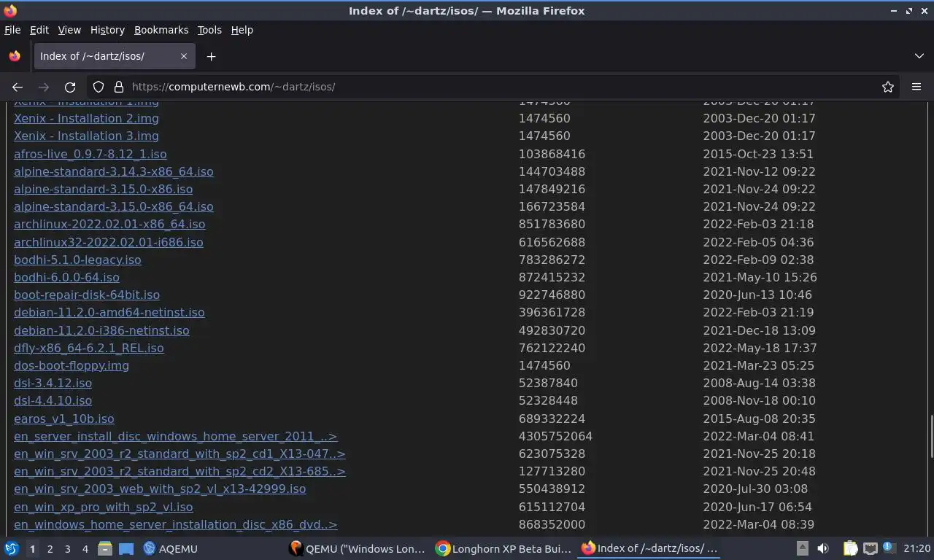Download earos_v1_10b.iso
The width and height of the screenshot is (934, 560).
[x=64, y=419]
